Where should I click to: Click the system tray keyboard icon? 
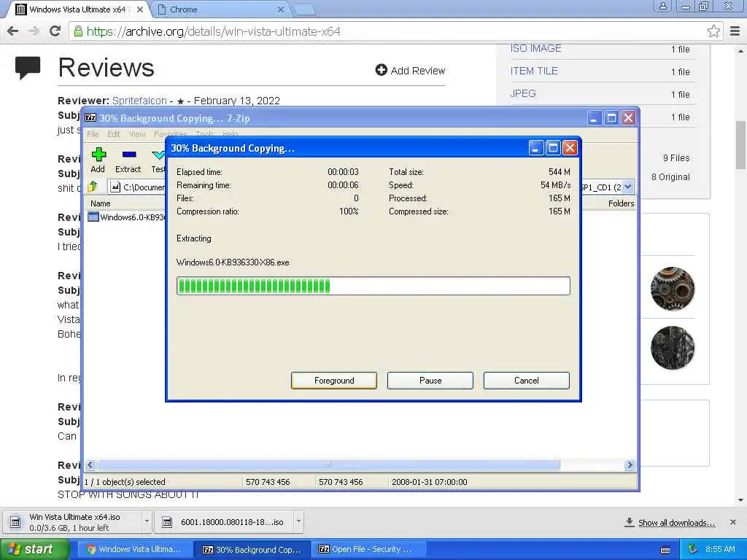coord(665,550)
